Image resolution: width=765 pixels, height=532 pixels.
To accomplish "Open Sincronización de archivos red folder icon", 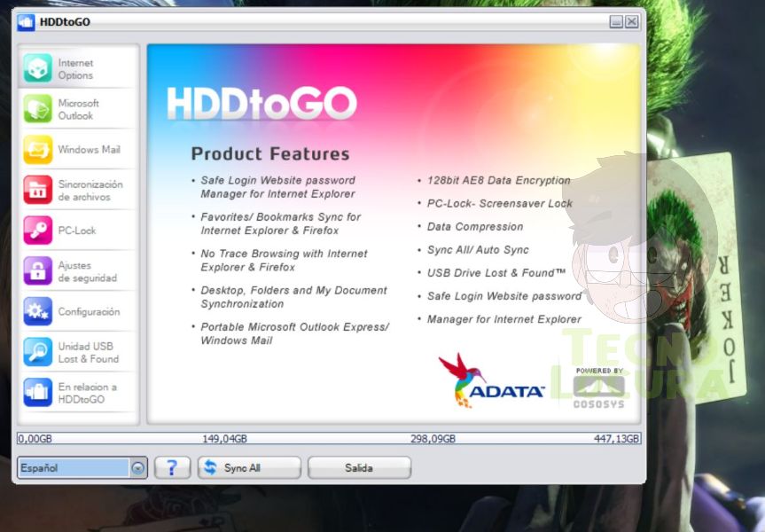I will [x=37, y=190].
